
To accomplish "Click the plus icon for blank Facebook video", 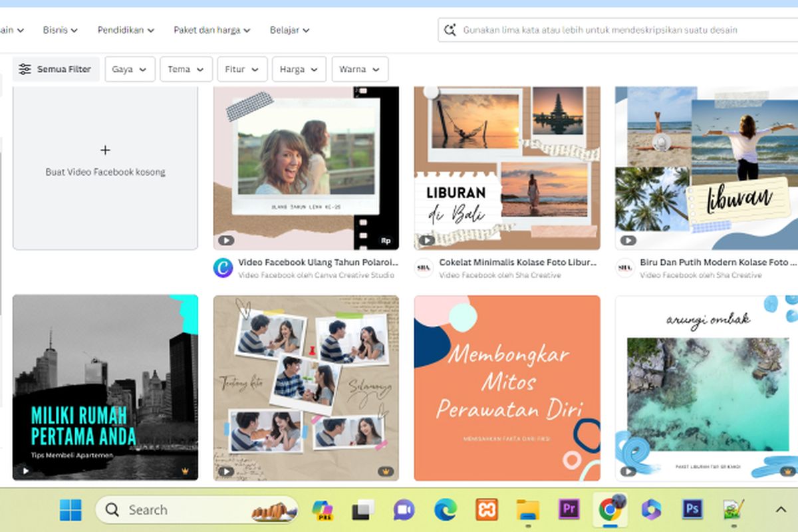I will [x=105, y=150].
